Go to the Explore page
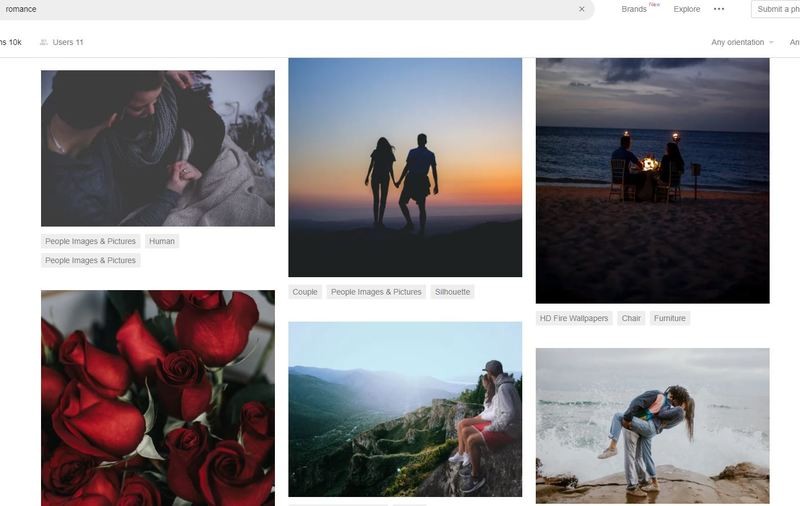The image size is (800, 506). click(x=687, y=9)
